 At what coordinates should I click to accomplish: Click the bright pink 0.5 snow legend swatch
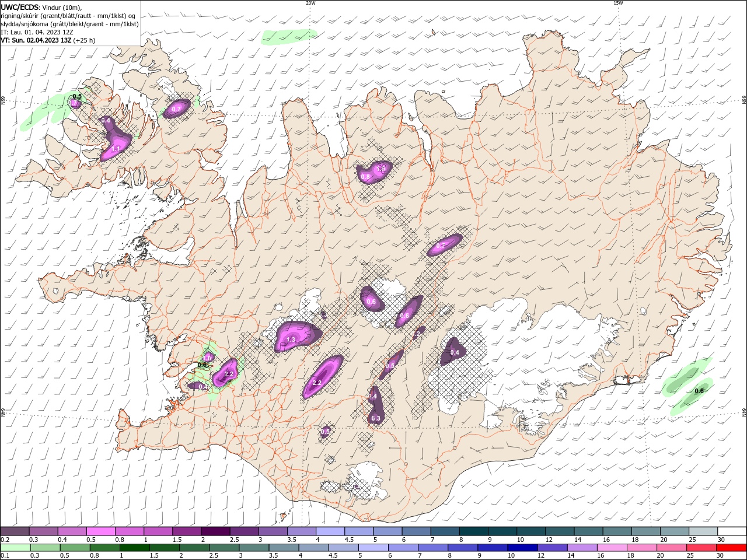click(x=101, y=531)
